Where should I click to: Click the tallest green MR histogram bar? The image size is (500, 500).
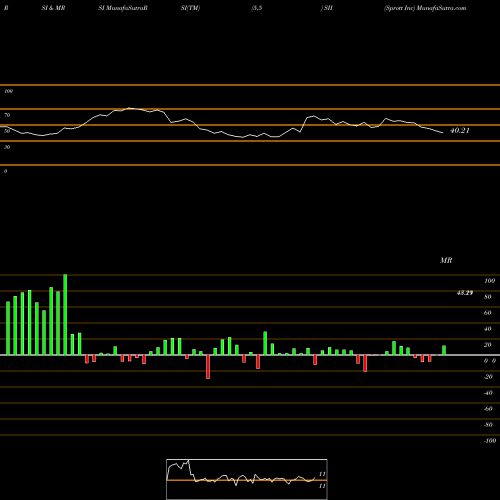tap(65, 315)
